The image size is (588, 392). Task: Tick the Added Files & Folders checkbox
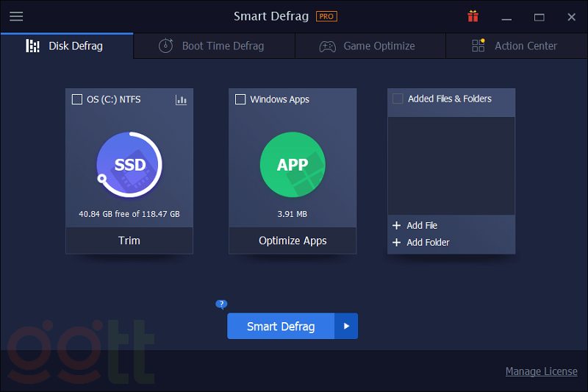[x=398, y=99]
